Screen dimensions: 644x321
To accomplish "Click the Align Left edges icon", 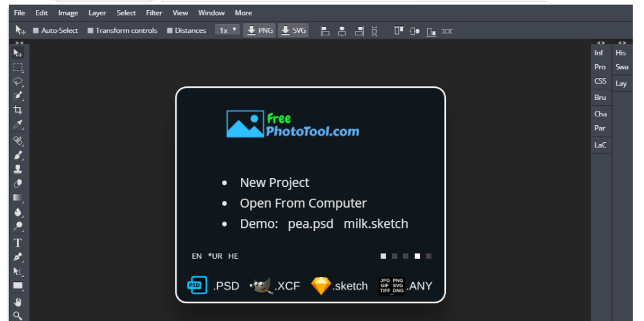I will tap(325, 31).
